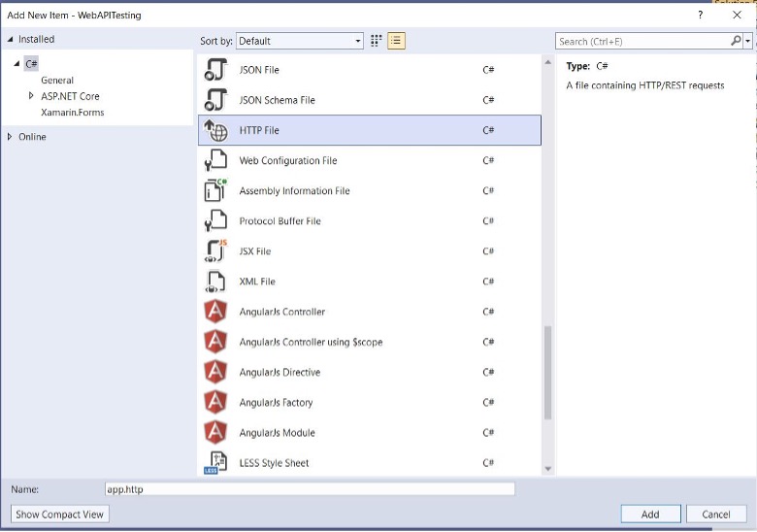This screenshot has width=757, height=532.
Task: Collapse the C# tree node arrow
Action: pos(16,63)
